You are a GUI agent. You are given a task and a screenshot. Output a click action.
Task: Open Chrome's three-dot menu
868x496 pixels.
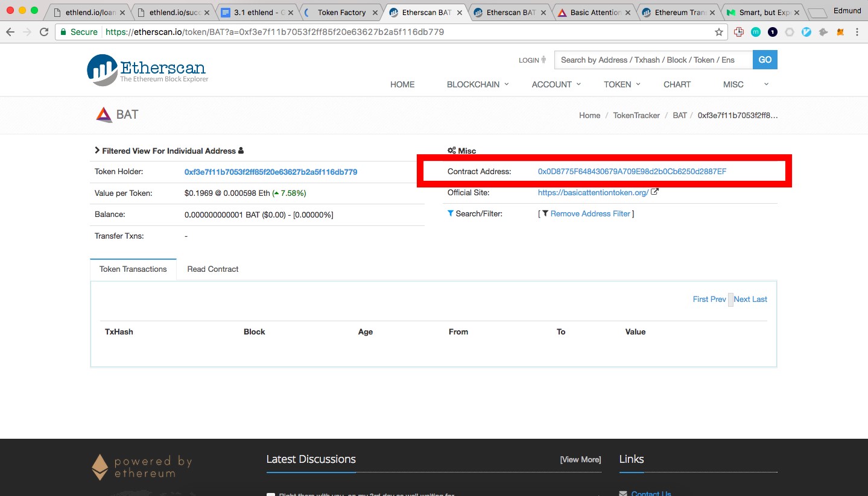[857, 32]
